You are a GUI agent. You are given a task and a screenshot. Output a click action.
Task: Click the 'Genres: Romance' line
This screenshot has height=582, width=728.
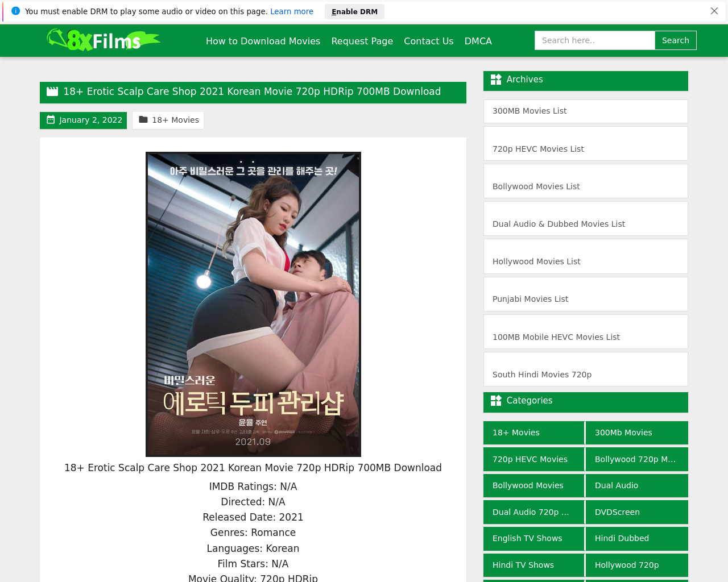click(x=253, y=533)
